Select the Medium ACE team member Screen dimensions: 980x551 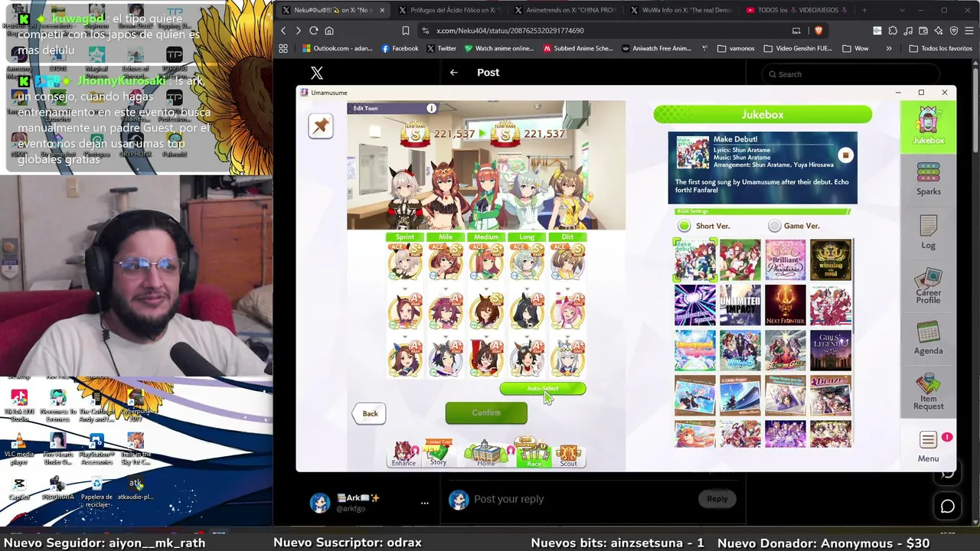[x=485, y=261]
